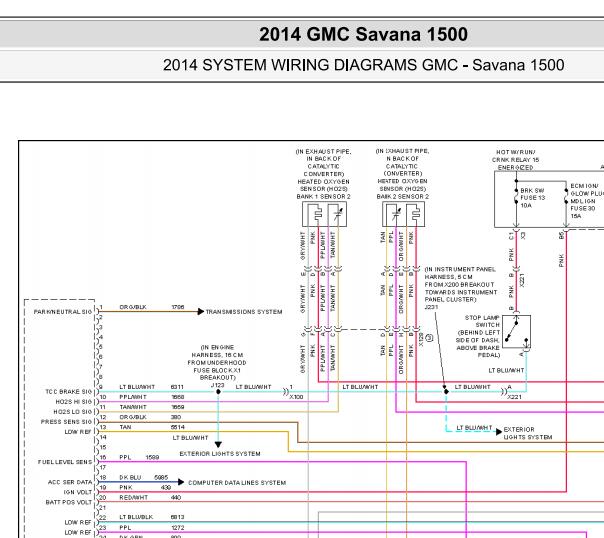The width and height of the screenshot is (604, 538).
Task: Click the BRK SW fuse 13 symbol
Action: tap(516, 198)
